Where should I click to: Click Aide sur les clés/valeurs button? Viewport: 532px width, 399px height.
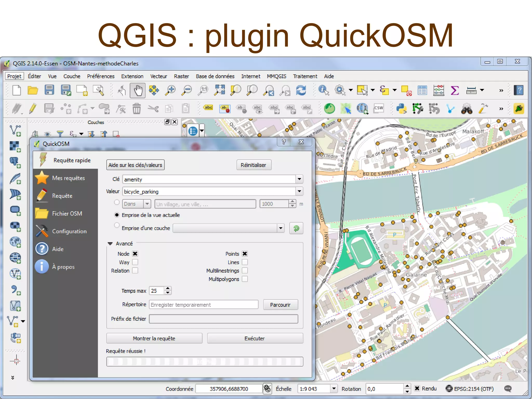135,165
